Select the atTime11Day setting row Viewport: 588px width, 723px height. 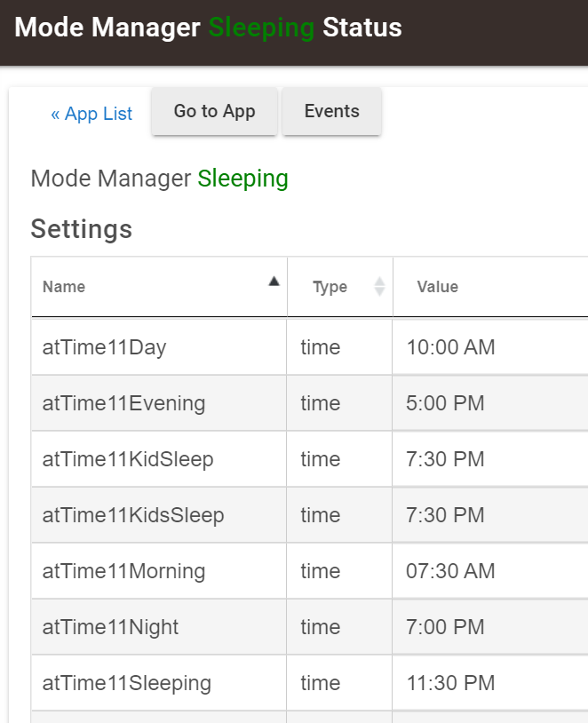pos(309,347)
